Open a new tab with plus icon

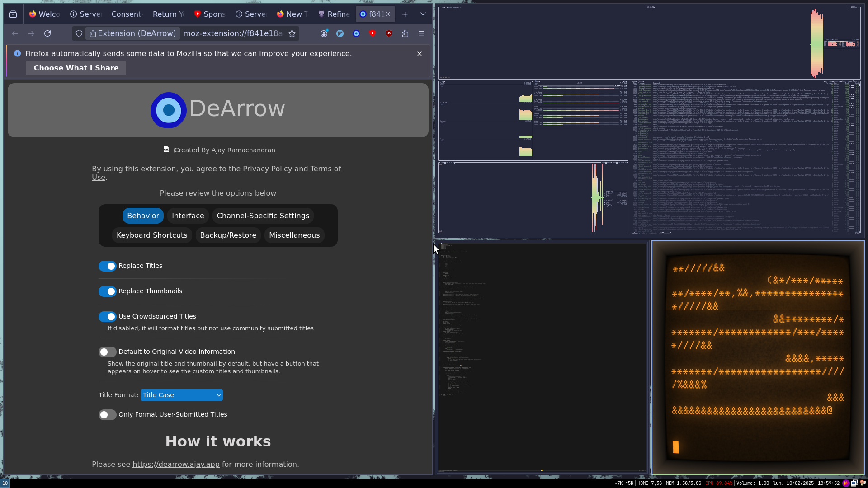tap(405, 14)
